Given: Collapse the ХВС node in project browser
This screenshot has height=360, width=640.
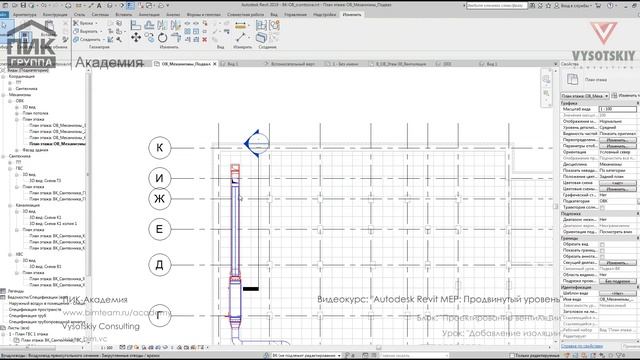Looking at the screenshot, I should coord(10,254).
